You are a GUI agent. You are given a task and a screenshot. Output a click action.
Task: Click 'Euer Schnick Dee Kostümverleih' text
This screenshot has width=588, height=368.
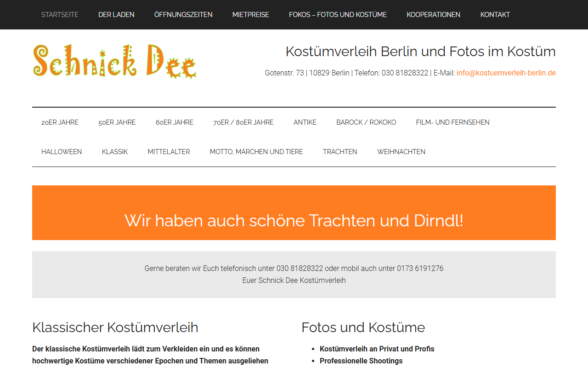tap(294, 281)
